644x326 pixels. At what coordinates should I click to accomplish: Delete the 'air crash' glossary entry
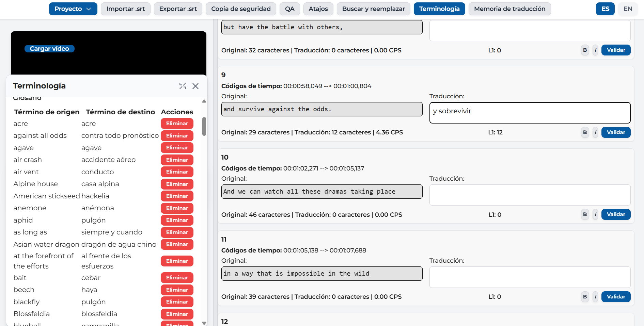pyautogui.click(x=177, y=160)
